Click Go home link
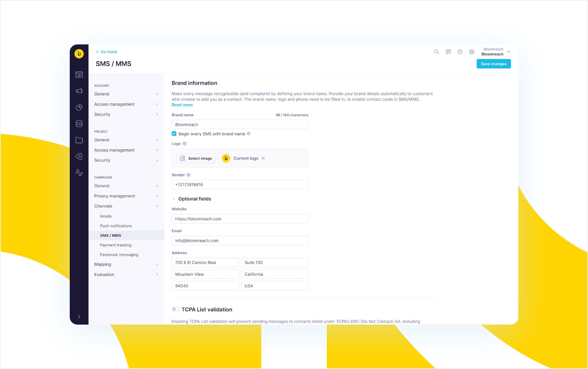The width and height of the screenshot is (588, 369). (x=107, y=52)
